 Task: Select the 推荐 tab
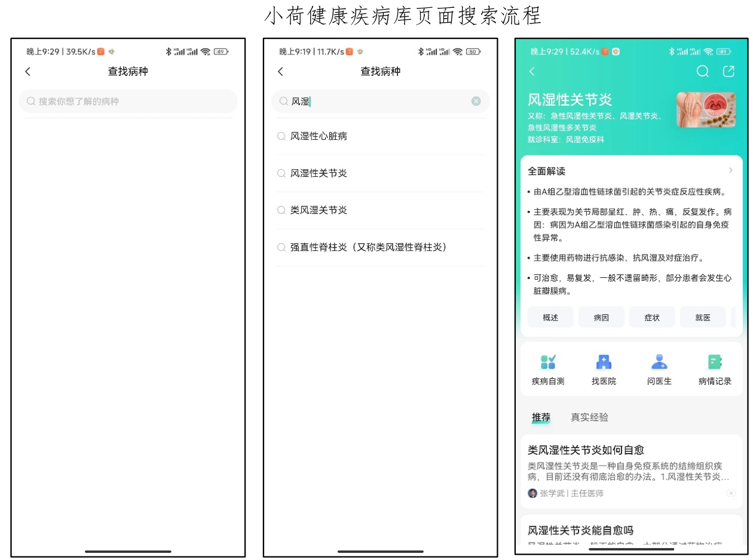[x=541, y=417]
